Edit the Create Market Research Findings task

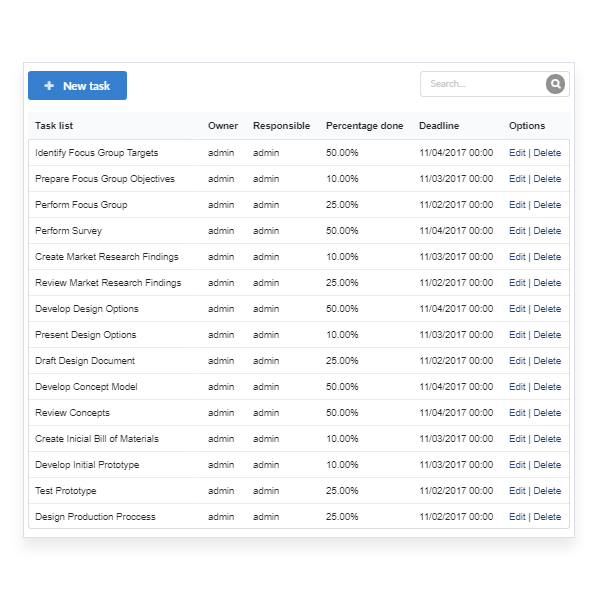pyautogui.click(x=517, y=257)
